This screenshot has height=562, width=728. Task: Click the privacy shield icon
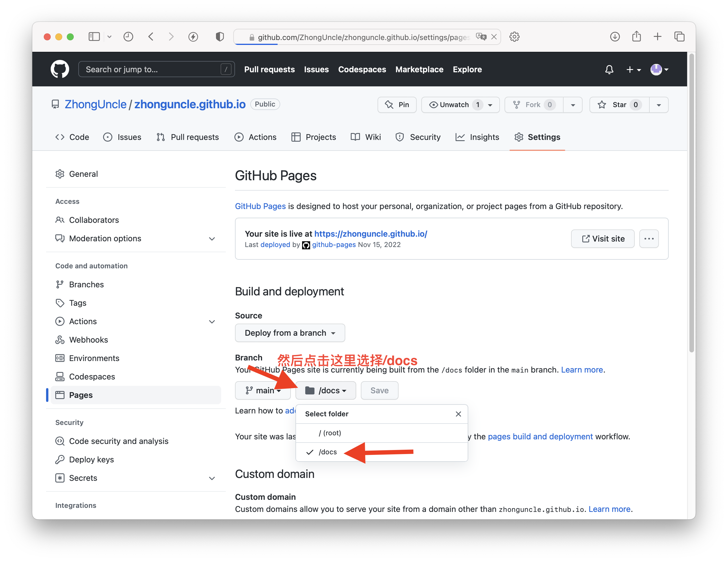(x=220, y=37)
